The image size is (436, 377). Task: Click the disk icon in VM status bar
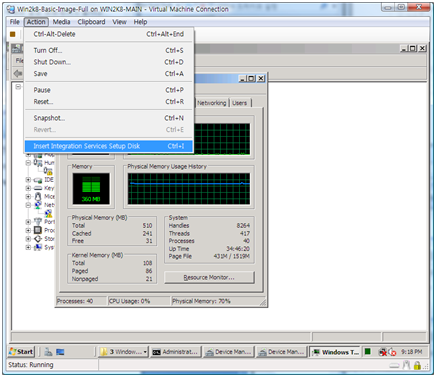(394, 366)
